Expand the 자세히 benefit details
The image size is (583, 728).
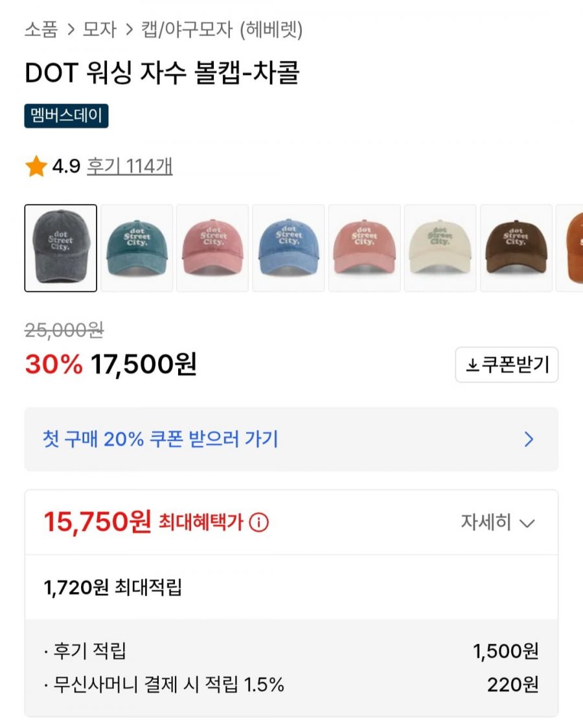497,522
